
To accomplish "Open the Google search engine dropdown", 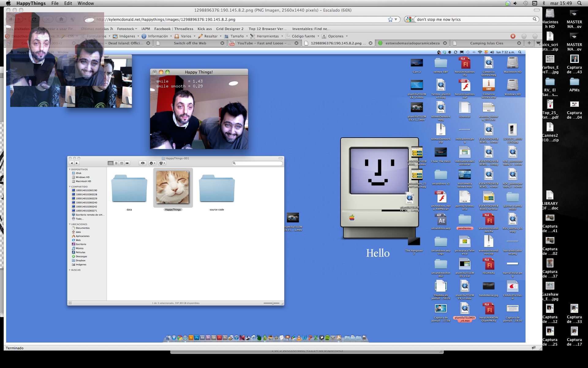I will (409, 19).
